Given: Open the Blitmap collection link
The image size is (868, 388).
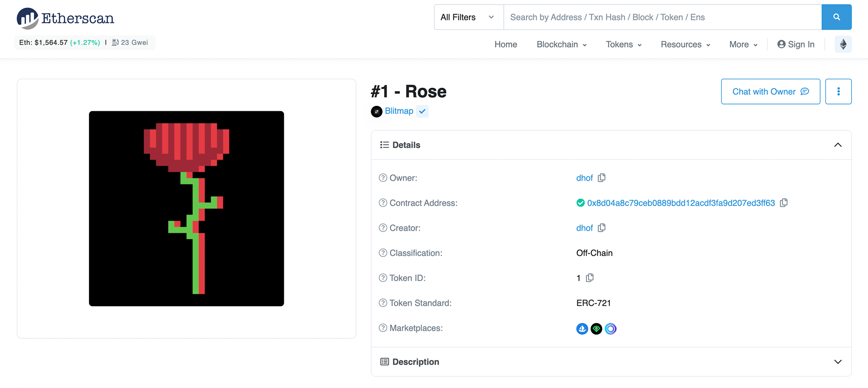Looking at the screenshot, I should pyautogui.click(x=399, y=111).
